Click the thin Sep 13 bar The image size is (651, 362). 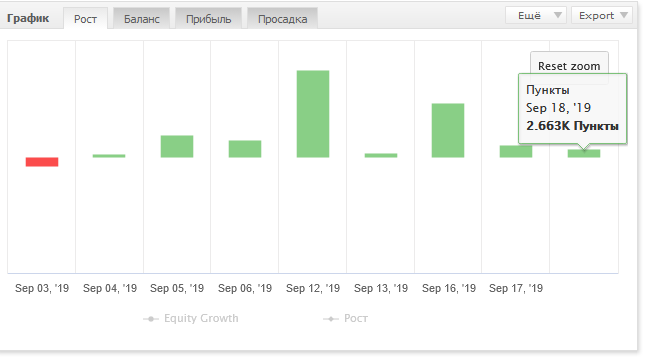(381, 155)
